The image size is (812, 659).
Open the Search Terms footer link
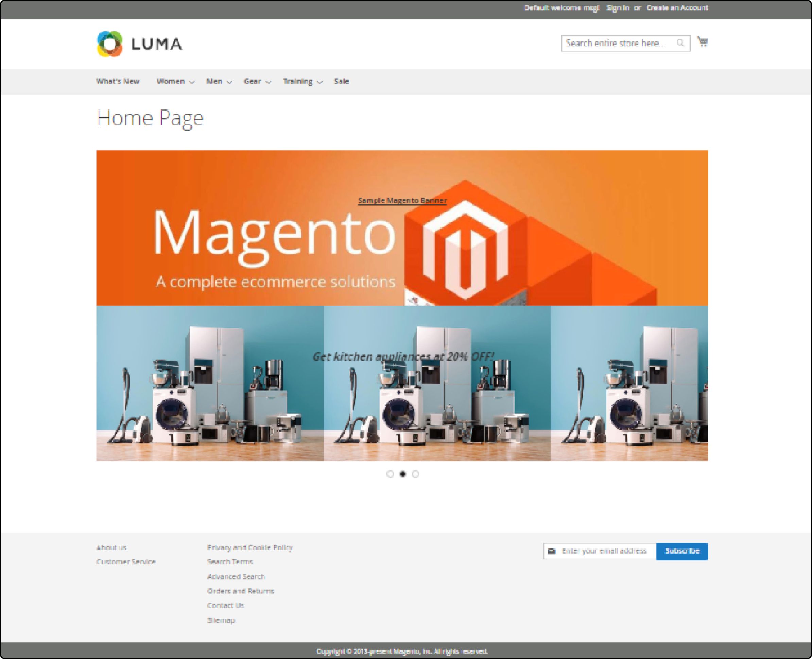pos(230,562)
